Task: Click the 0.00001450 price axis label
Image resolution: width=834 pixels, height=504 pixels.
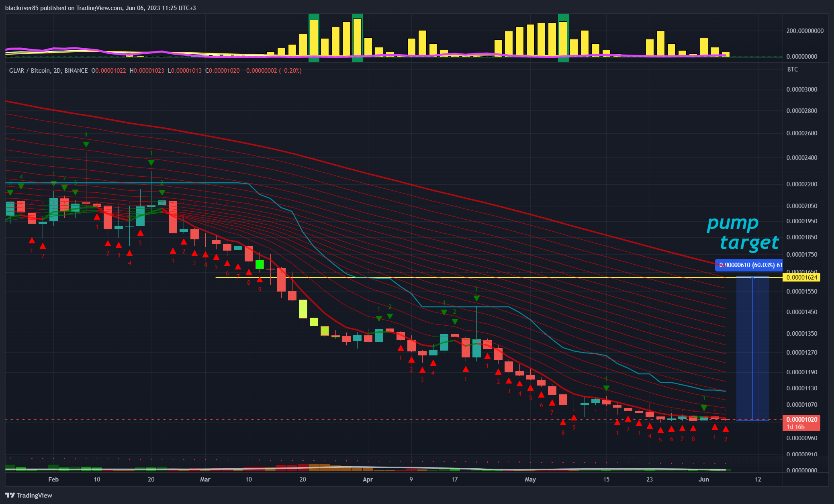Action: point(801,312)
